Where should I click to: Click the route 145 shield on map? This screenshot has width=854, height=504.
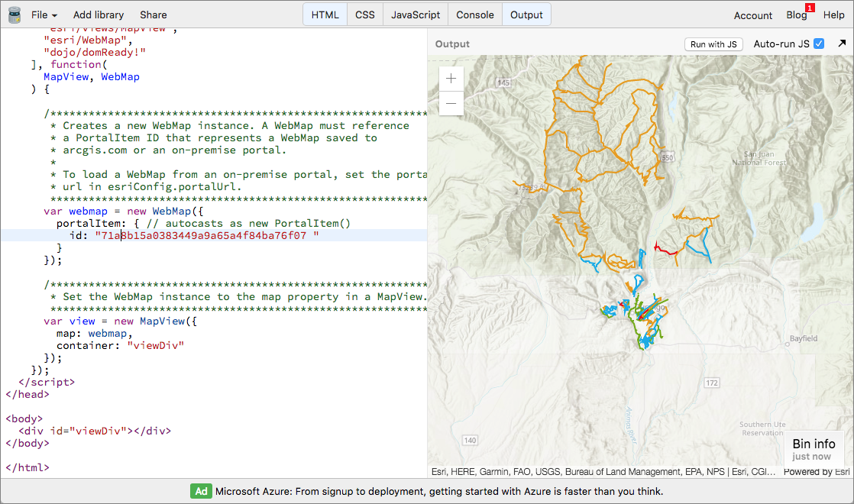tap(504, 82)
